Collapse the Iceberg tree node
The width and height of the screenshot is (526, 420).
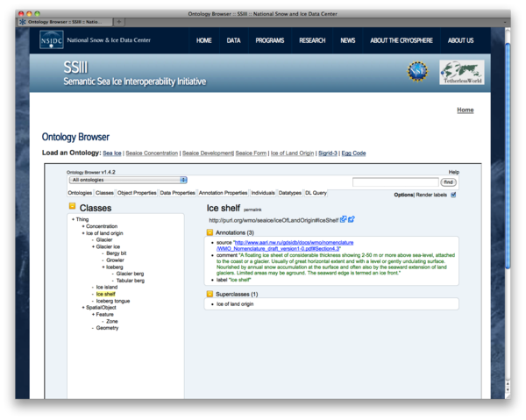coord(103,267)
